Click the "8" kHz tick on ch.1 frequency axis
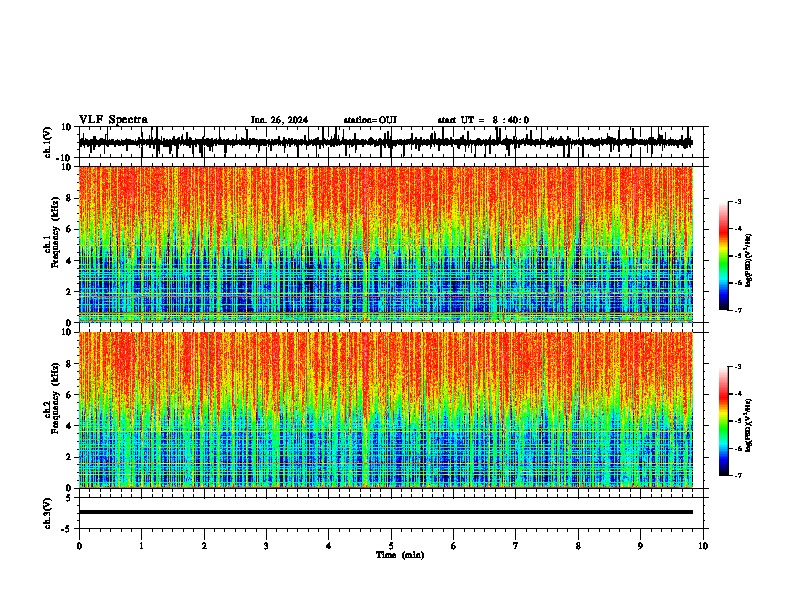This screenshot has width=792, height=612. [x=70, y=198]
